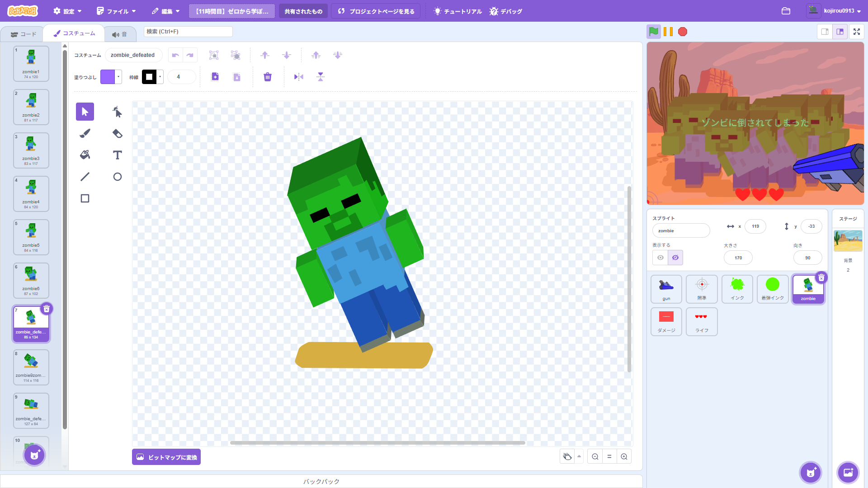Click the purple fill color swatch
Screen dimensions: 868x488
click(108, 77)
